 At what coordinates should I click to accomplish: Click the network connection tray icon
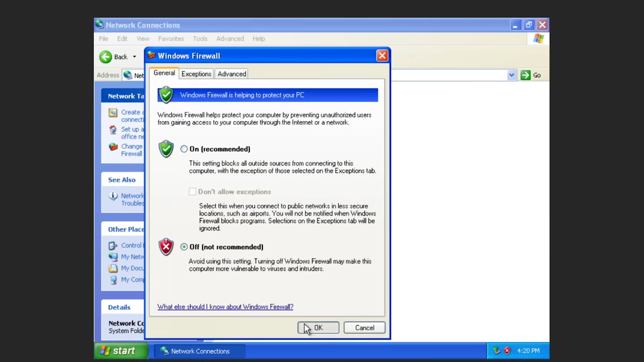tap(497, 351)
